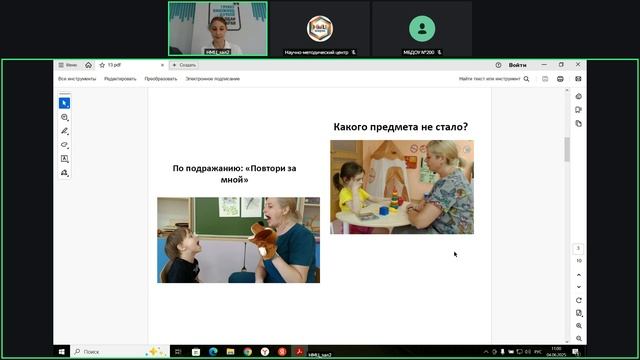Send document by email icon
The image size is (640, 360).
coord(578,79)
